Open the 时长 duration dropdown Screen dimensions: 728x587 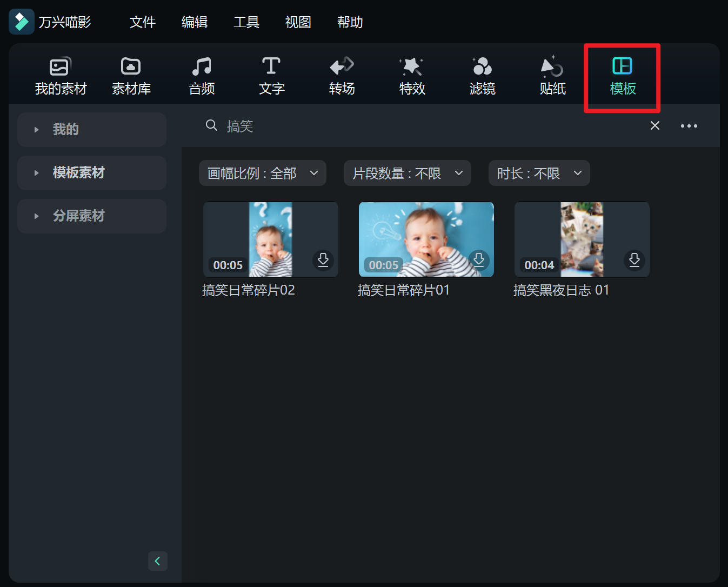point(539,173)
